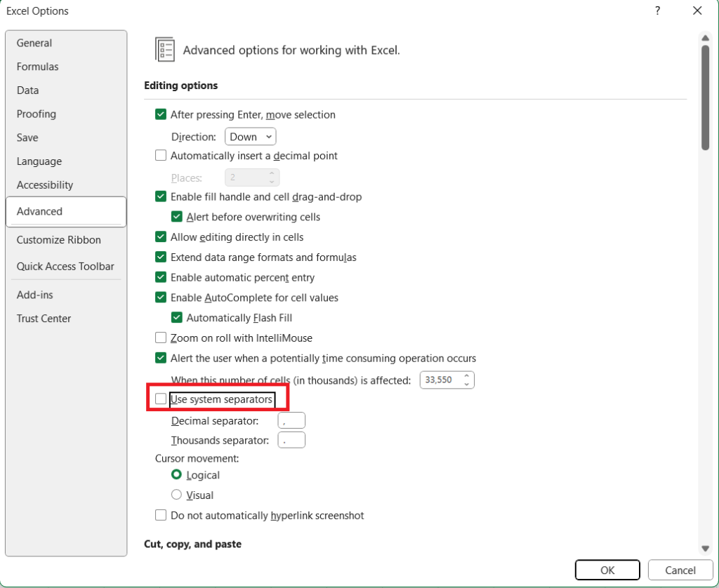The width and height of the screenshot is (719, 588).
Task: Toggle Automatically Flash Fill checkbox
Action: tap(177, 318)
